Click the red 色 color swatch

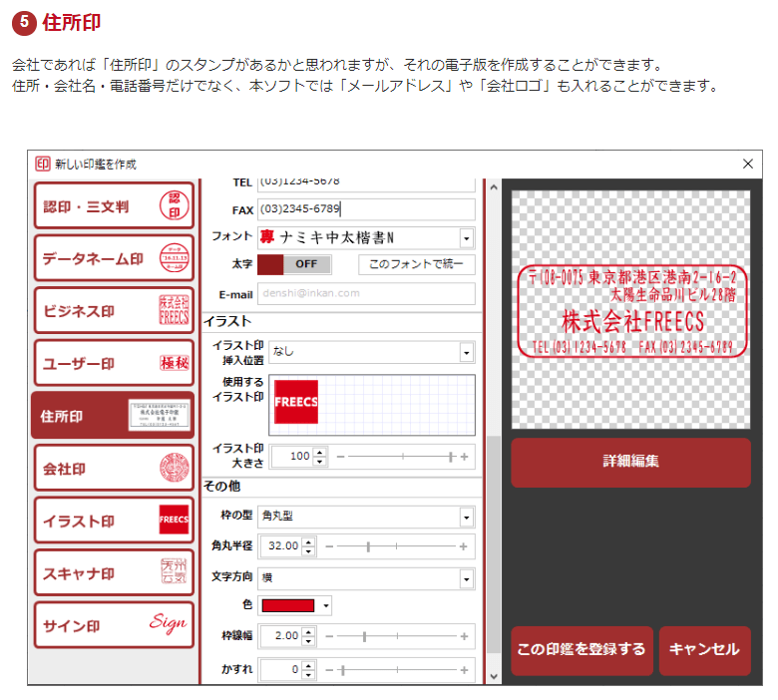tap(287, 606)
